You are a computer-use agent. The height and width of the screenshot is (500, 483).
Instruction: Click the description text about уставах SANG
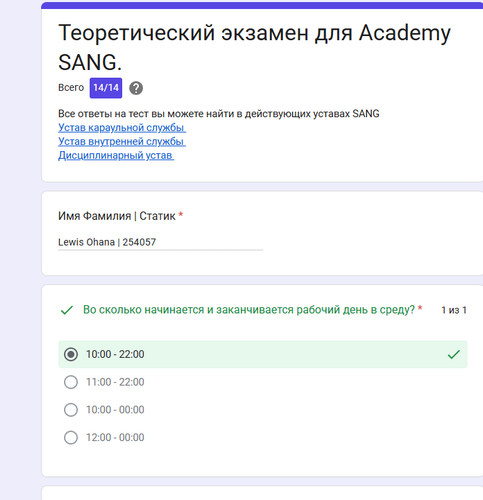(x=219, y=114)
